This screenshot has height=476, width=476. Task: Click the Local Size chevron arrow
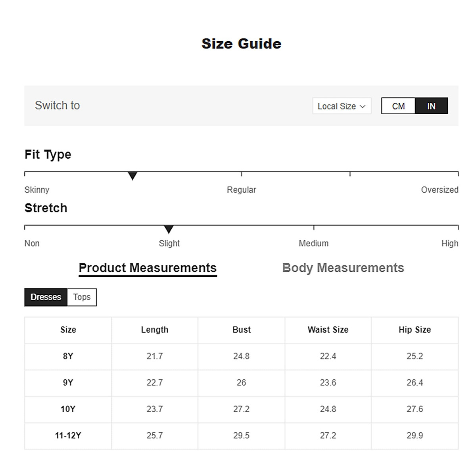tap(363, 106)
